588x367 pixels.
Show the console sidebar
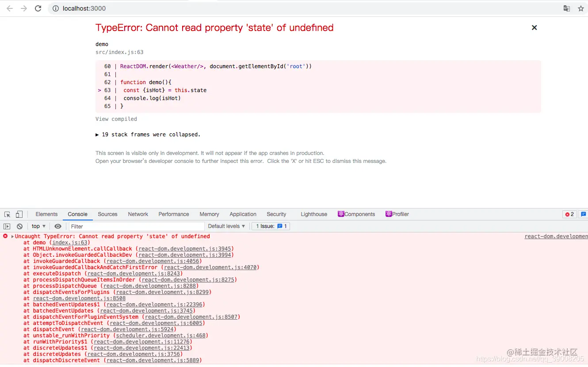tap(7, 226)
